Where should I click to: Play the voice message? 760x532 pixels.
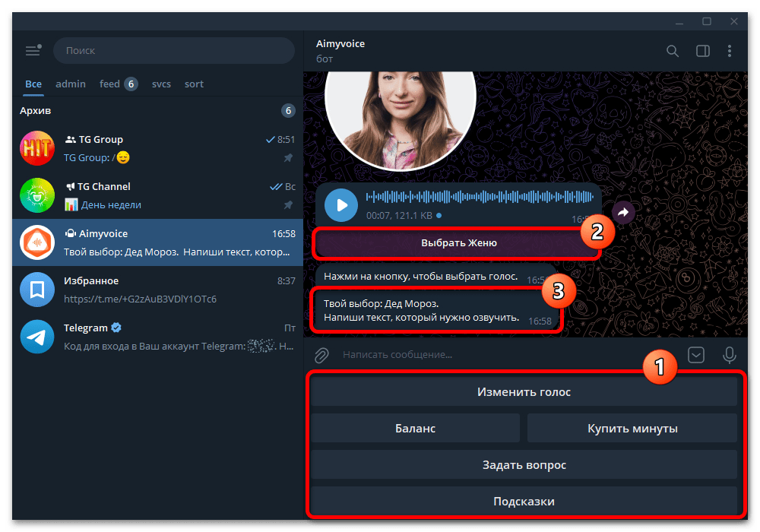pos(341,205)
